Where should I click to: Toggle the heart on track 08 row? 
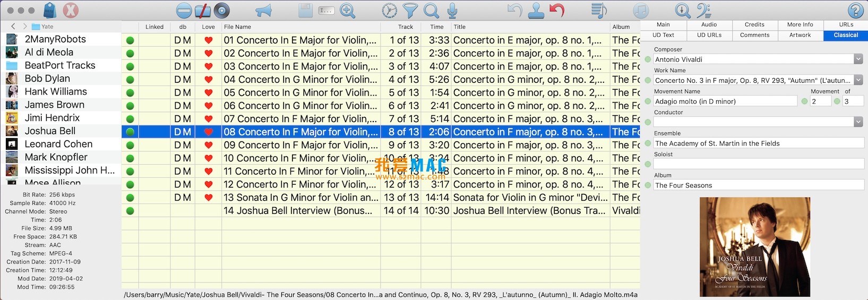209,132
